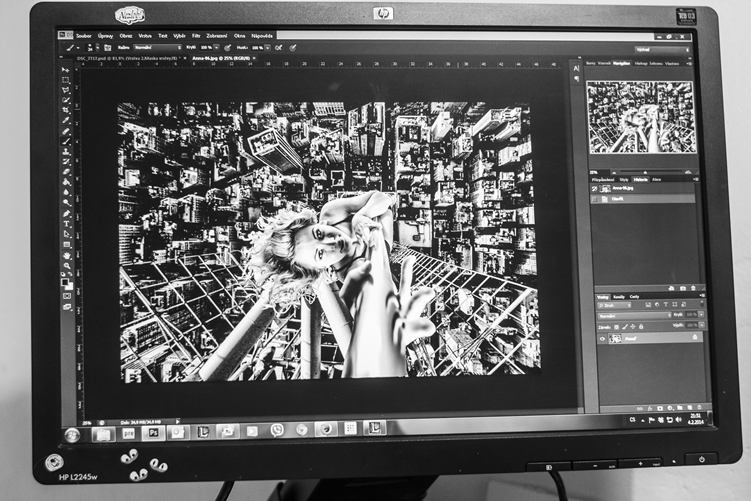
Task: Select the History Brush tool
Action: tap(67, 161)
